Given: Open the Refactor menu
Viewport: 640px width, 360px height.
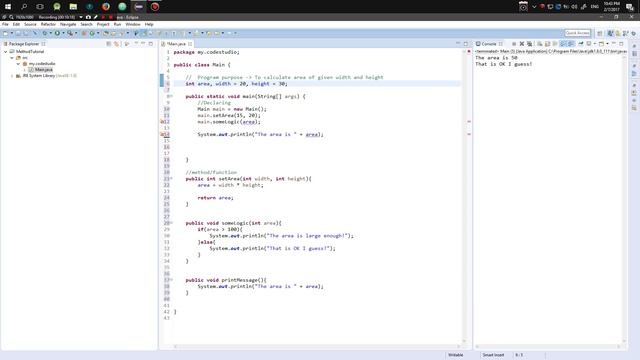Looking at the screenshot, I should coord(48,24).
